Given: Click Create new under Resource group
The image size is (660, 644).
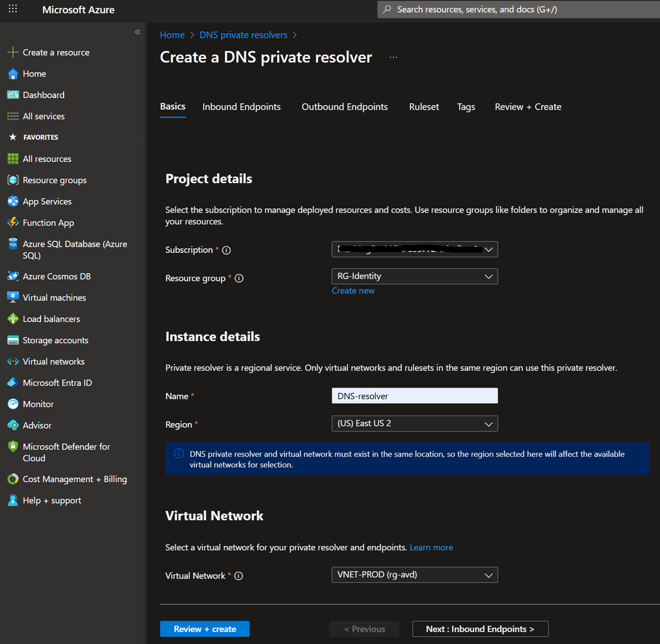Looking at the screenshot, I should click(x=353, y=290).
